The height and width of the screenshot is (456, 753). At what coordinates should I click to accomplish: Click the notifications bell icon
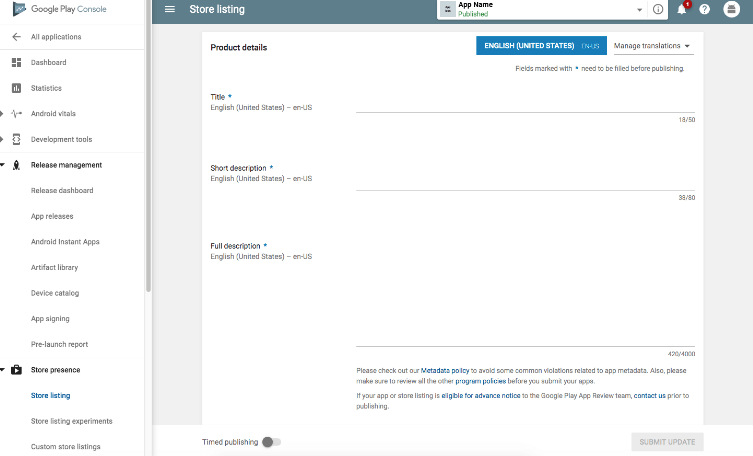tap(682, 9)
